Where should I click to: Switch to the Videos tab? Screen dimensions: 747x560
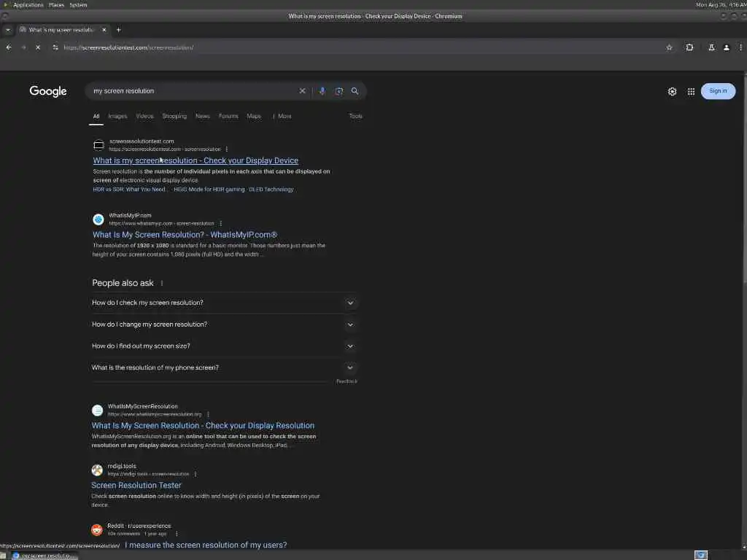145,116
